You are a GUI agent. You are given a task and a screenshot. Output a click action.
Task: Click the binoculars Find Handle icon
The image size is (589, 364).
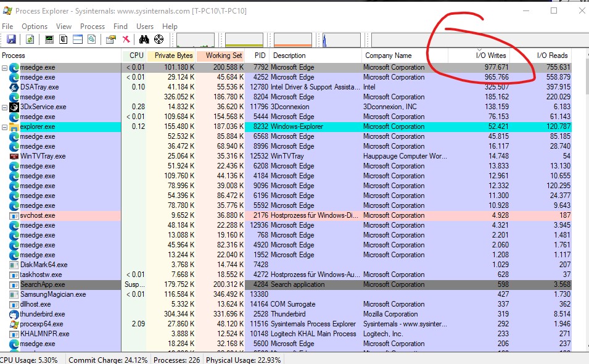144,39
